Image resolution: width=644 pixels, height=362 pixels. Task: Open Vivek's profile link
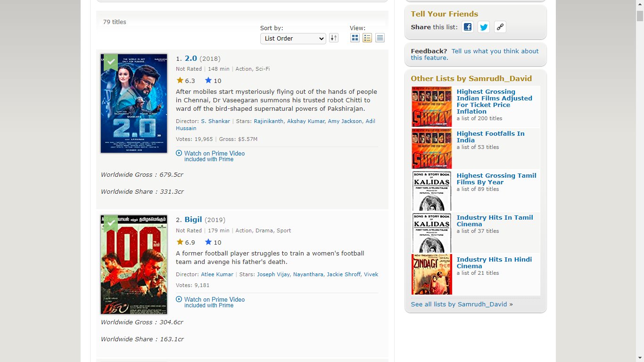pos(371,274)
